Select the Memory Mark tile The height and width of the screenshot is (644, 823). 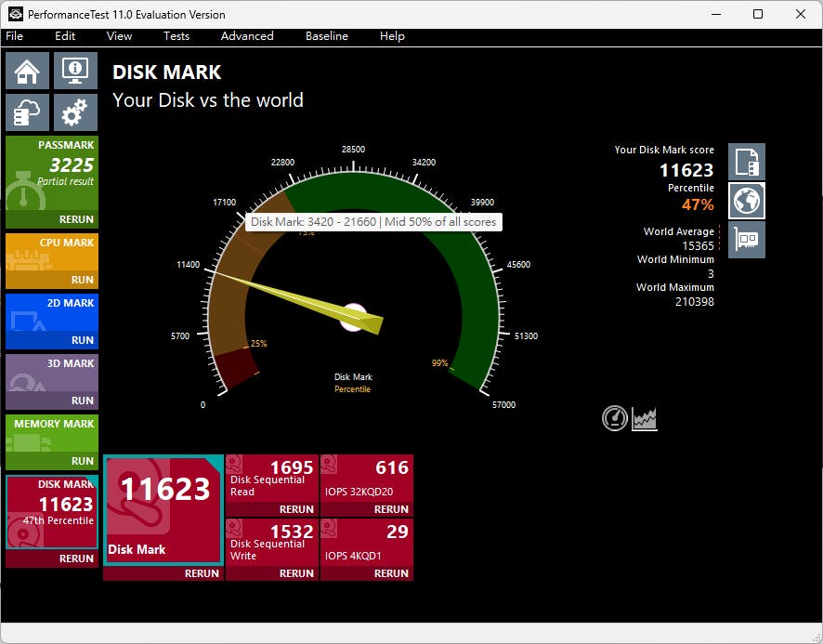pyautogui.click(x=52, y=434)
